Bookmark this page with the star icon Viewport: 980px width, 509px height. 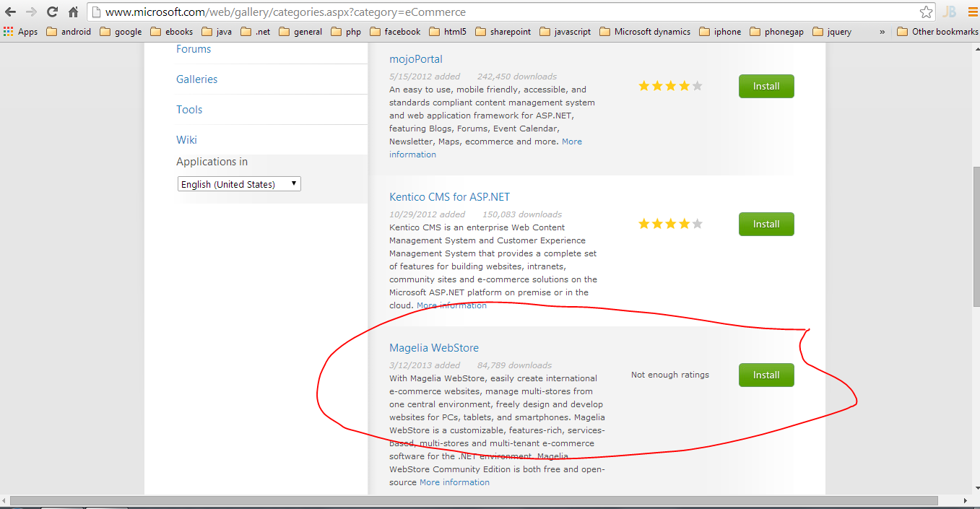point(926,12)
